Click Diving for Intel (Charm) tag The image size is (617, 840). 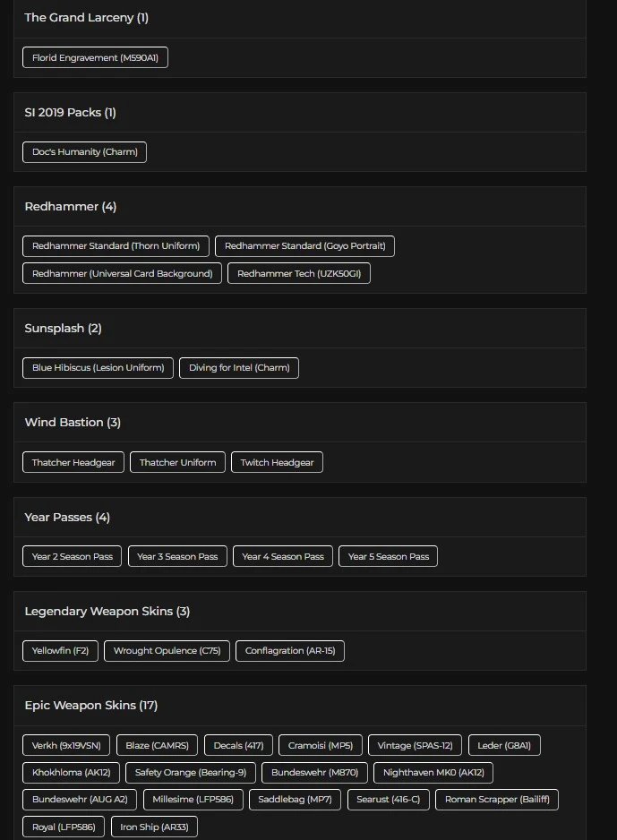click(x=239, y=368)
